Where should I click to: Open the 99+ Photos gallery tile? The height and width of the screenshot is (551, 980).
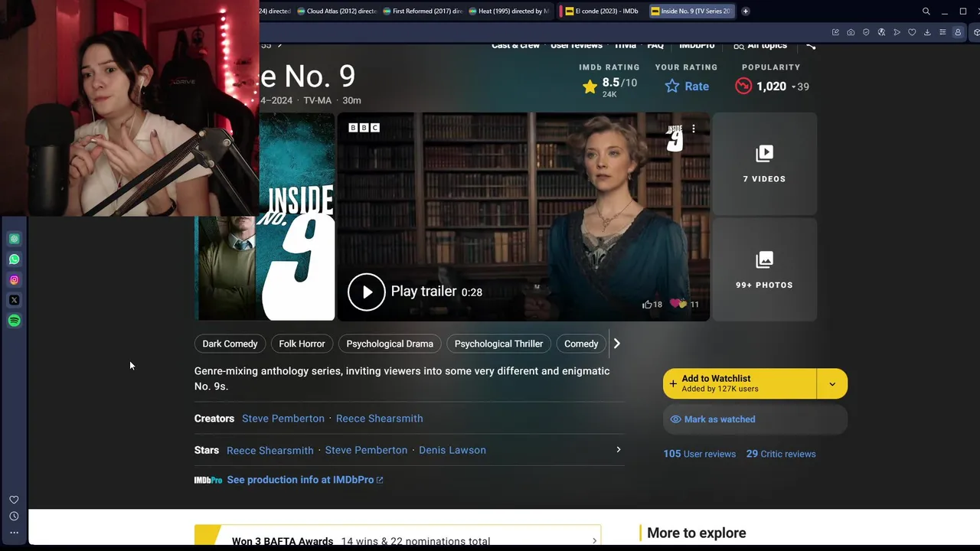click(764, 269)
